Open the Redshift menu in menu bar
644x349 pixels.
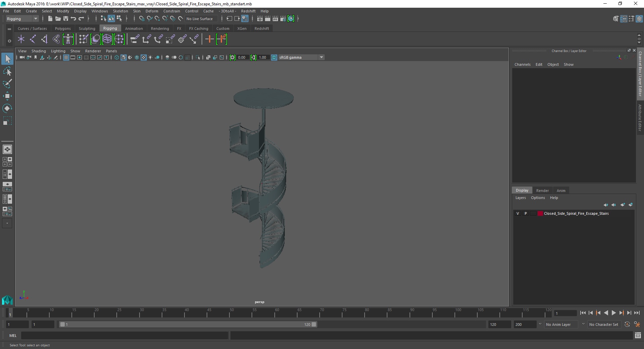248,11
